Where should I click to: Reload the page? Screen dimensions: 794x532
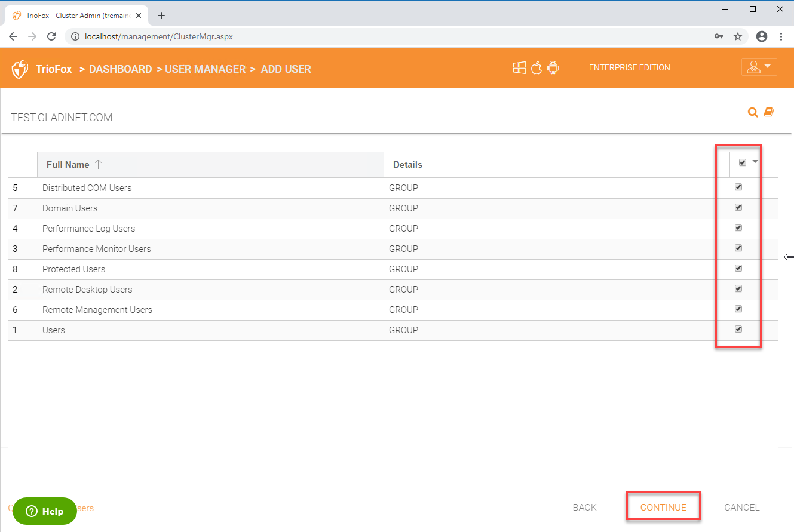(52, 36)
